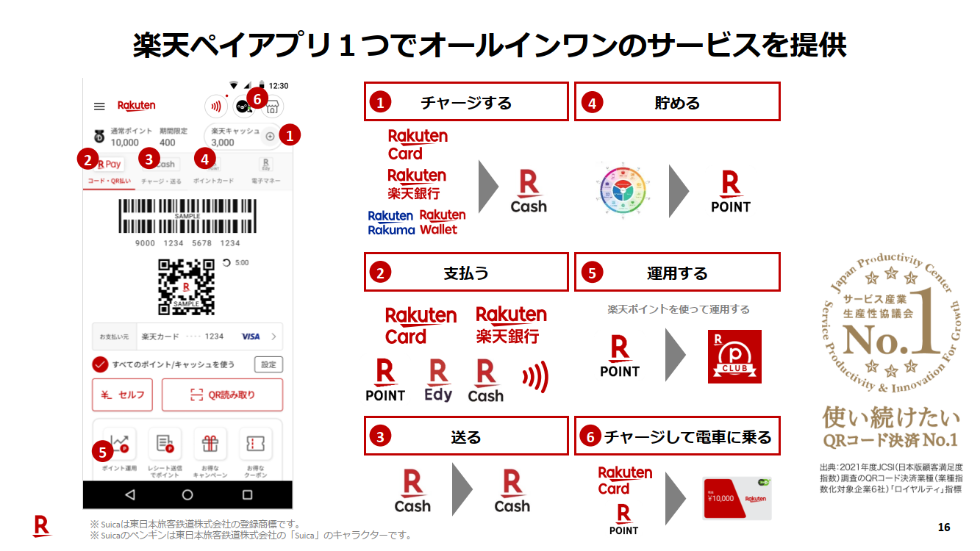Click the sample payment barcode

coord(187,217)
